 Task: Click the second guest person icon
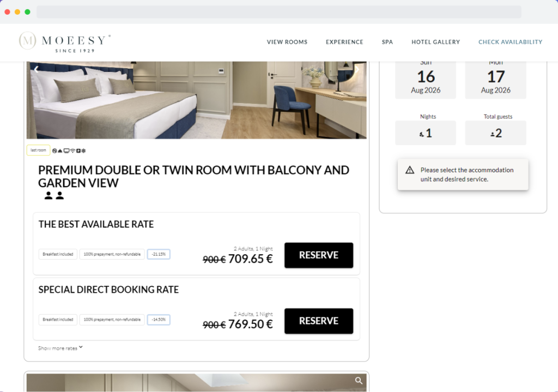point(60,196)
